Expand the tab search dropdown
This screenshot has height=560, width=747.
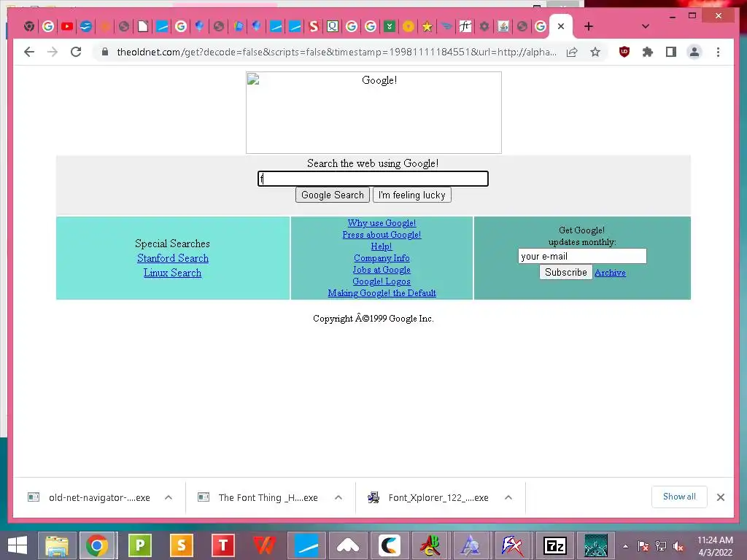(645, 27)
